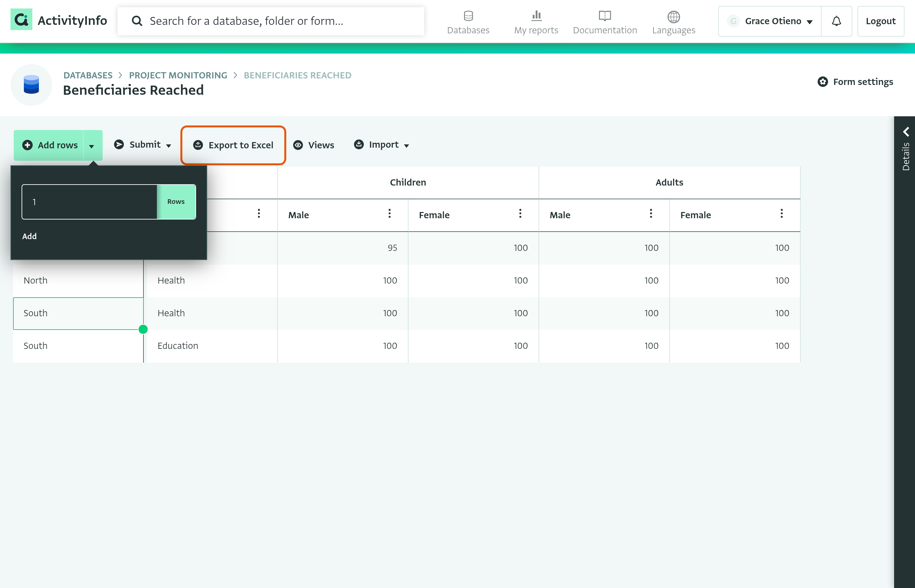Screen dimensions: 915x588
Task: Open Add rows dropdown arrow
Action: (91, 146)
